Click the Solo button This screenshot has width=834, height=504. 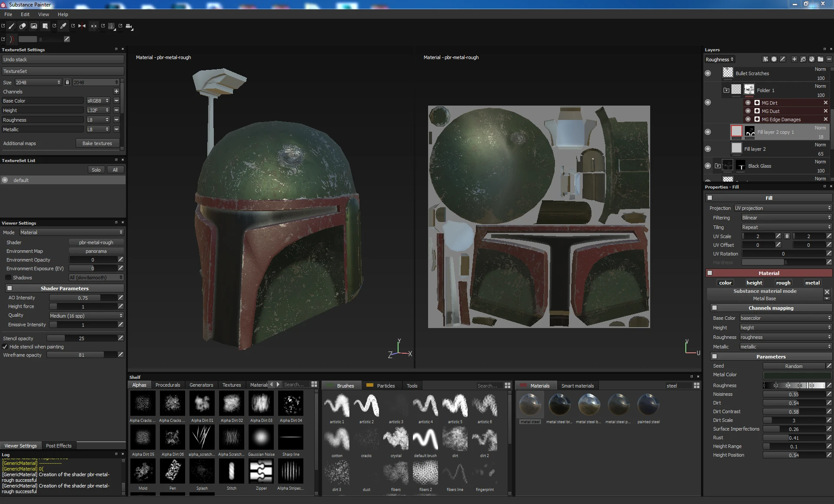(96, 170)
